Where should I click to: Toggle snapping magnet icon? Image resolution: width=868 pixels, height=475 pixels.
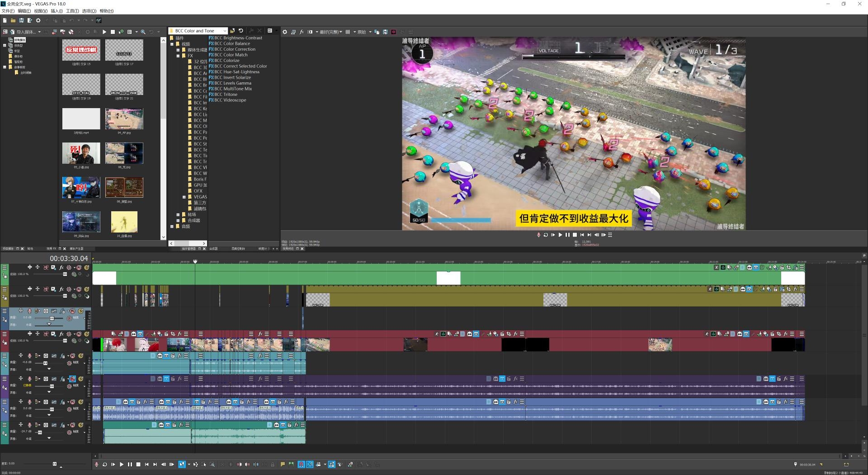coord(301,464)
